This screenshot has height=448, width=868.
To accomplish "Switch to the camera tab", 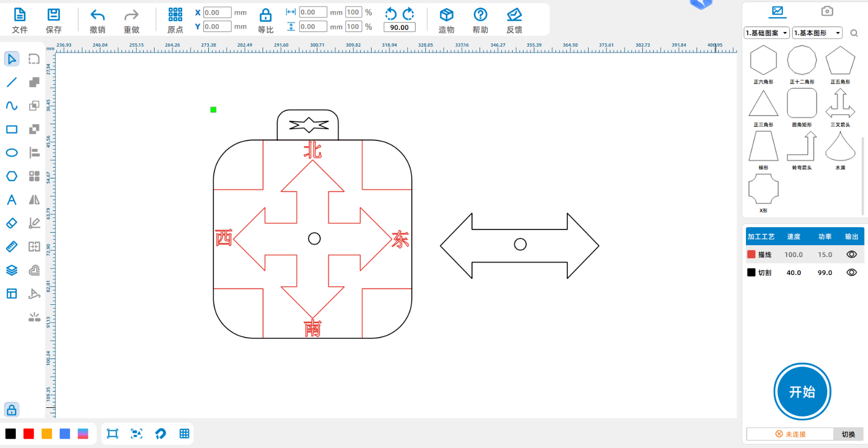I will tap(827, 11).
